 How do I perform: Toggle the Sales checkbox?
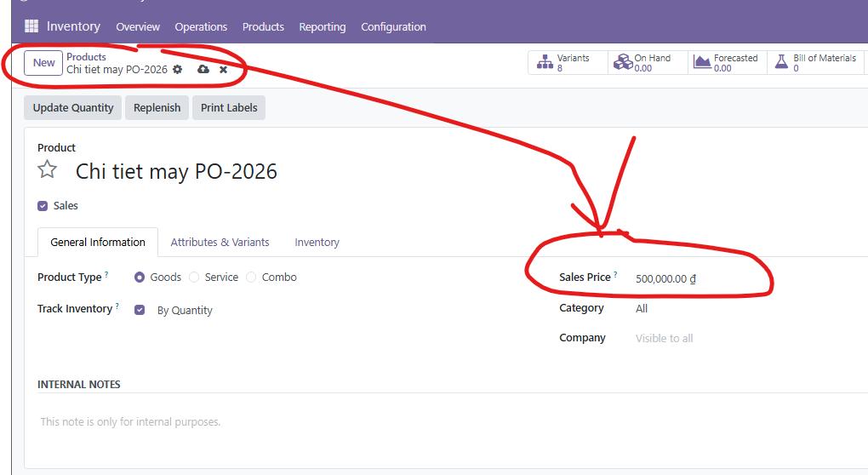tap(43, 206)
